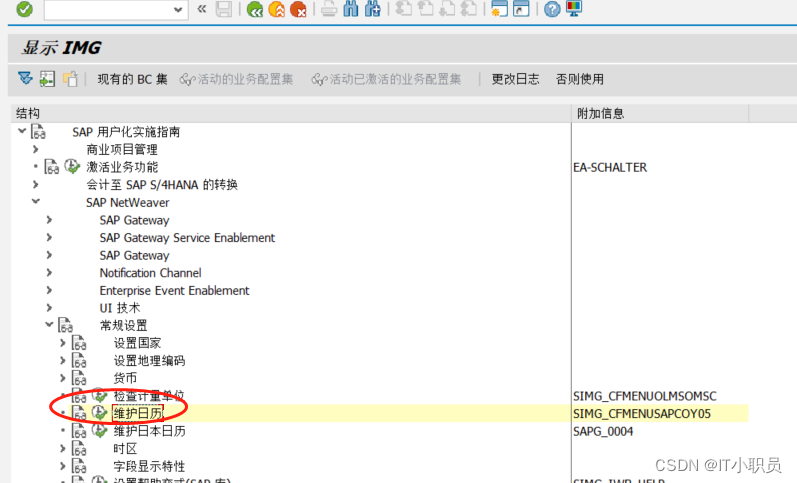The image size is (797, 483).
Task: Open documentation icon for 设置地理编码
Action: (79, 360)
